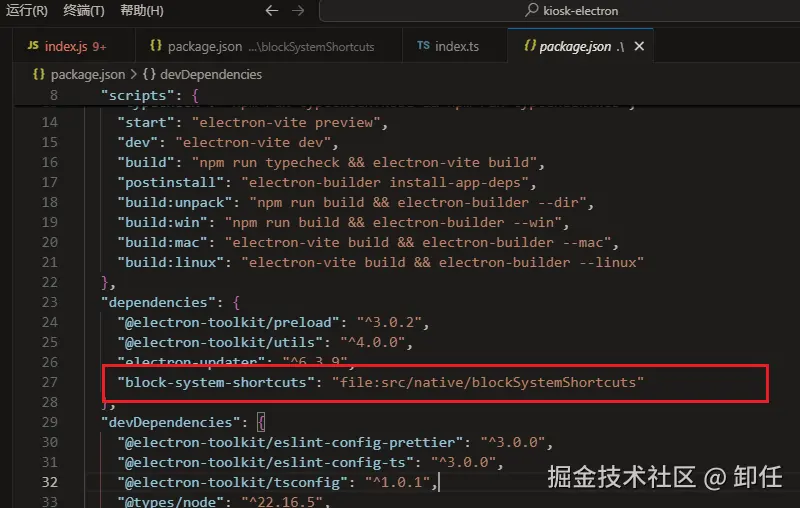This screenshot has width=800, height=508.
Task: Open the 终端(T) menu
Action: (x=84, y=10)
